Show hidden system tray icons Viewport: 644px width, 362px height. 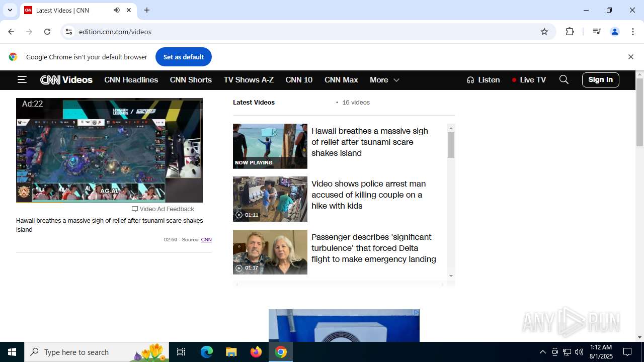[x=542, y=352]
